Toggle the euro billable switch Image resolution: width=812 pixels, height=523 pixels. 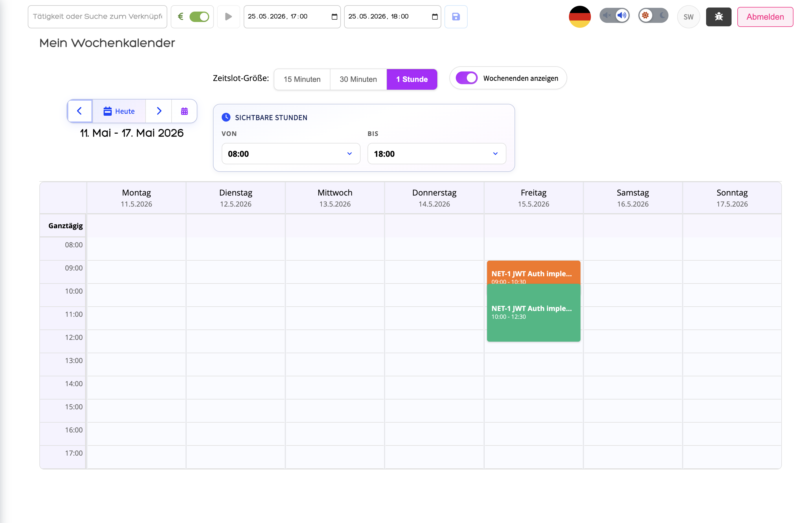(x=199, y=16)
